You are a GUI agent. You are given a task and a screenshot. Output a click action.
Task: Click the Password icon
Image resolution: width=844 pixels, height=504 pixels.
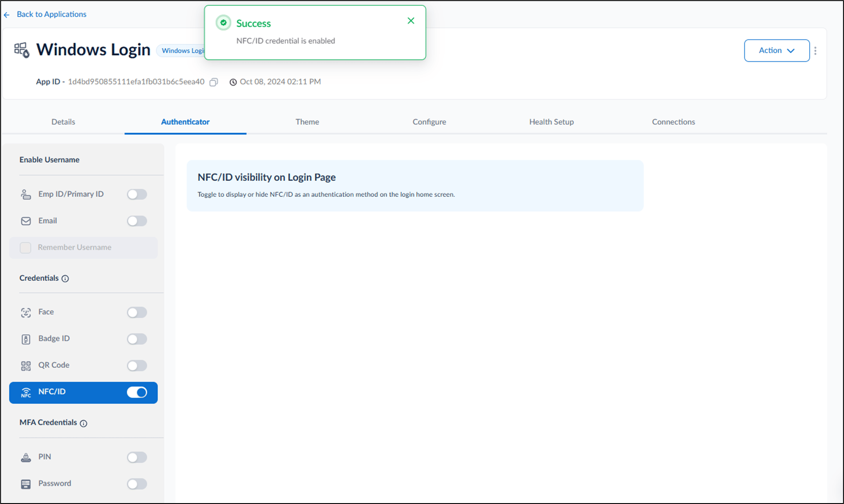click(x=26, y=484)
